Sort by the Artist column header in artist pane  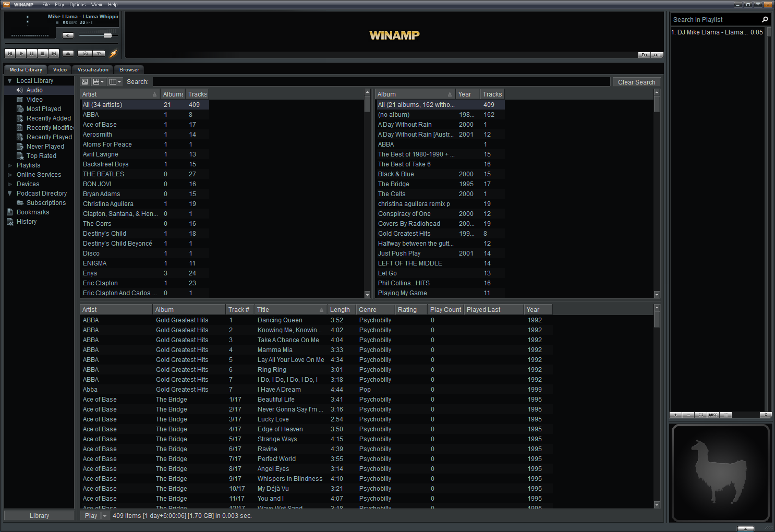tap(120, 94)
